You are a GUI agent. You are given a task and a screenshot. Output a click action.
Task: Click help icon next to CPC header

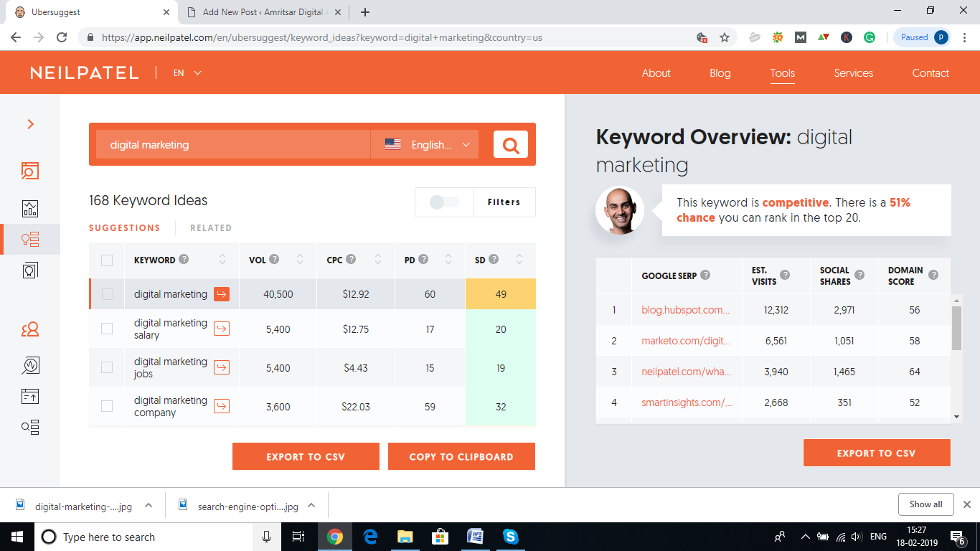350,259
